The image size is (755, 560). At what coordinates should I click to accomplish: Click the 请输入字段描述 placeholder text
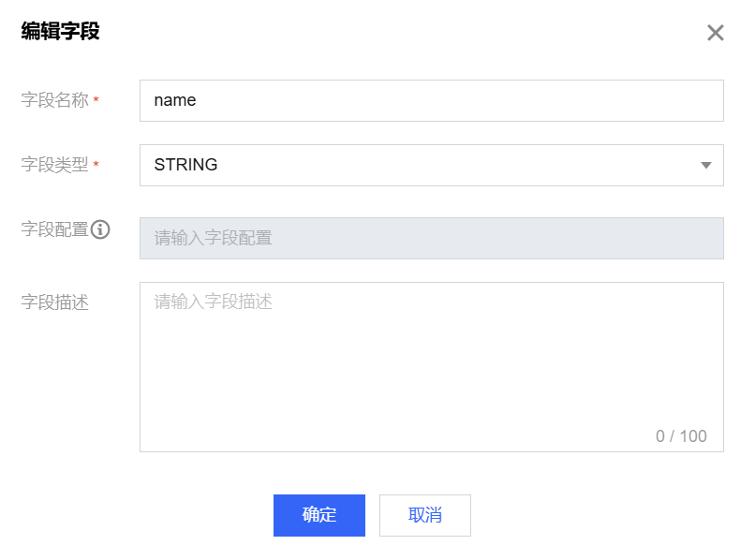click(213, 302)
